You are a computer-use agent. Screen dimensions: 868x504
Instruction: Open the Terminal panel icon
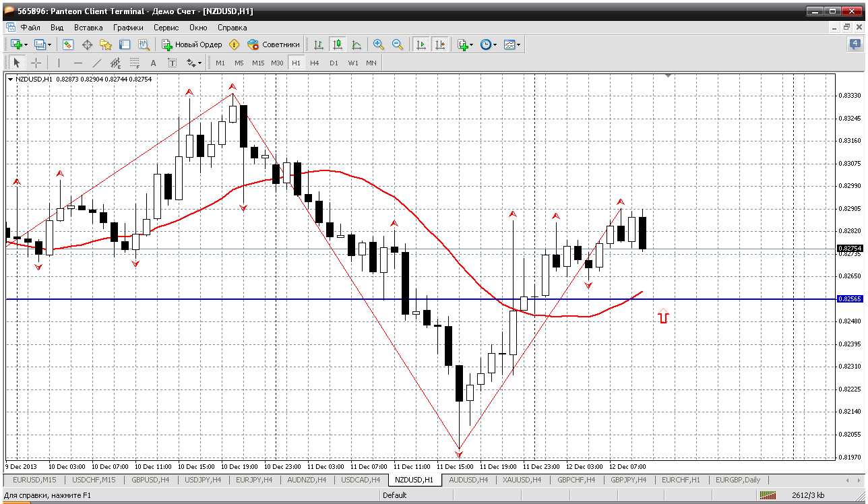pos(125,44)
